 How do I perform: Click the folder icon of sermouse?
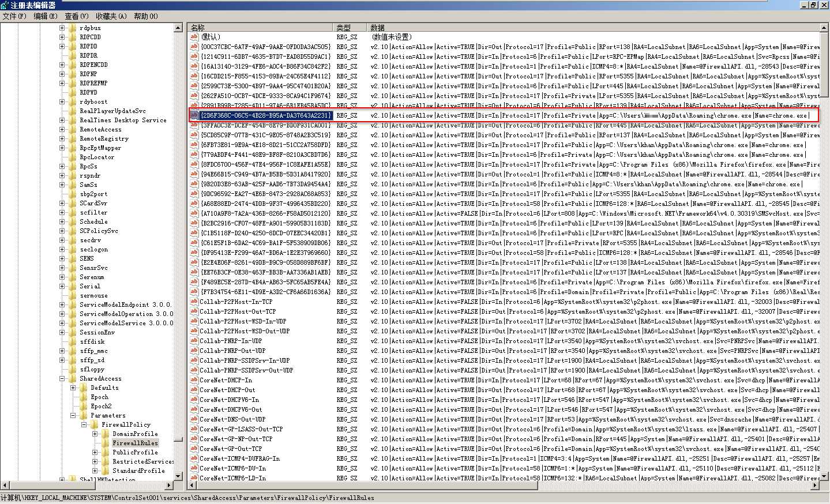[x=72, y=295]
